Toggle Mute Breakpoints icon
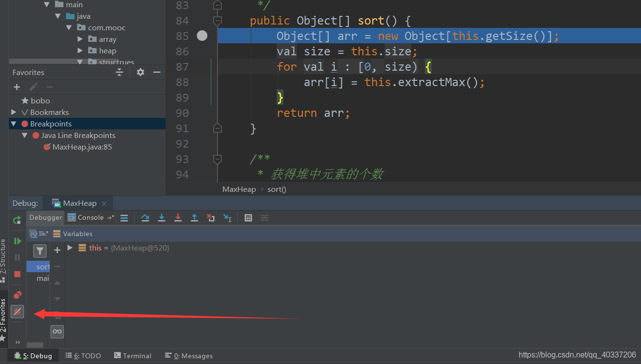The width and height of the screenshot is (641, 364). (17, 312)
